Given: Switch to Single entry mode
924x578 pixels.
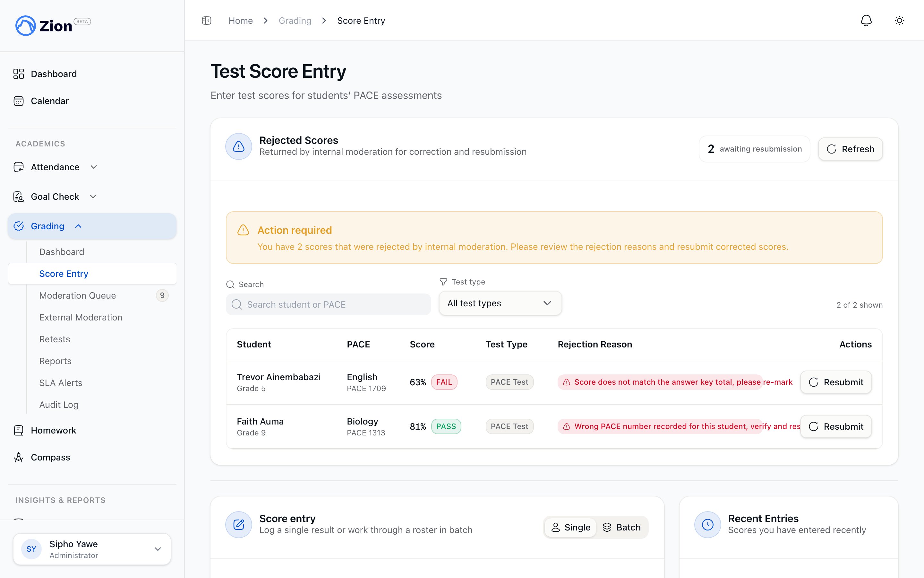Looking at the screenshot, I should pyautogui.click(x=570, y=527).
